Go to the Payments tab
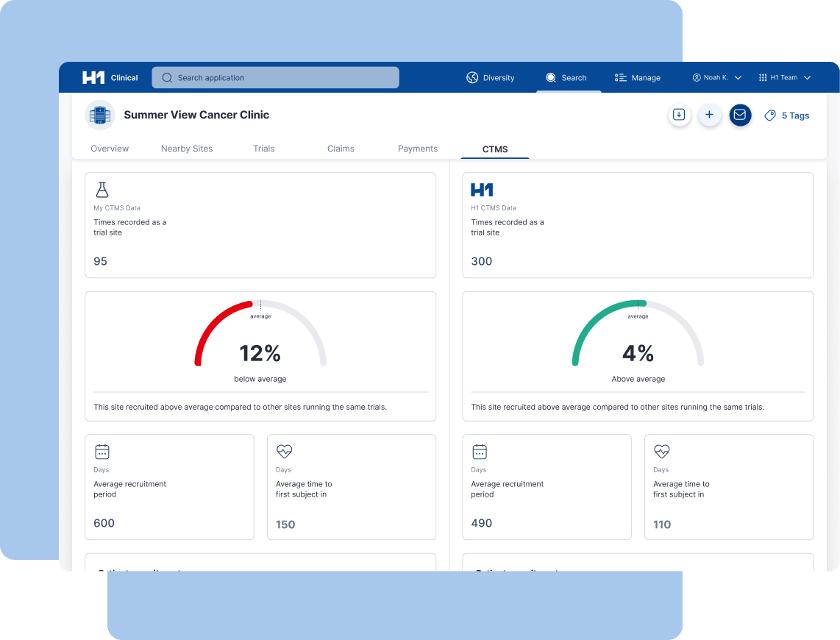The image size is (840, 640). (x=417, y=149)
